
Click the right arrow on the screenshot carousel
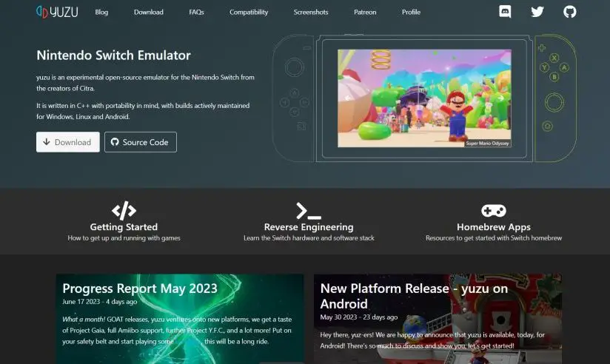click(x=501, y=98)
